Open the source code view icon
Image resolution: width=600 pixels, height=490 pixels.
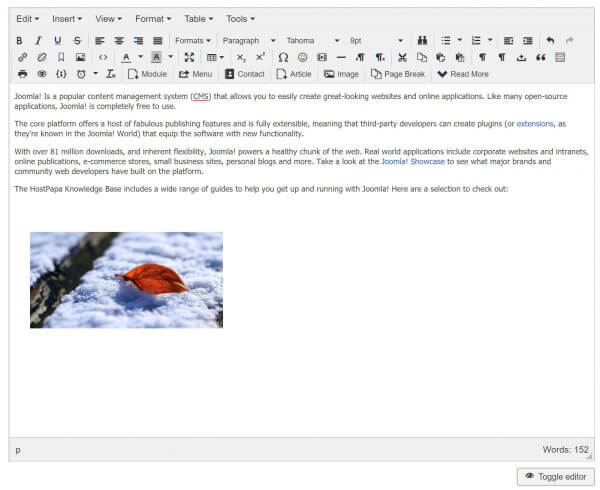[103, 57]
